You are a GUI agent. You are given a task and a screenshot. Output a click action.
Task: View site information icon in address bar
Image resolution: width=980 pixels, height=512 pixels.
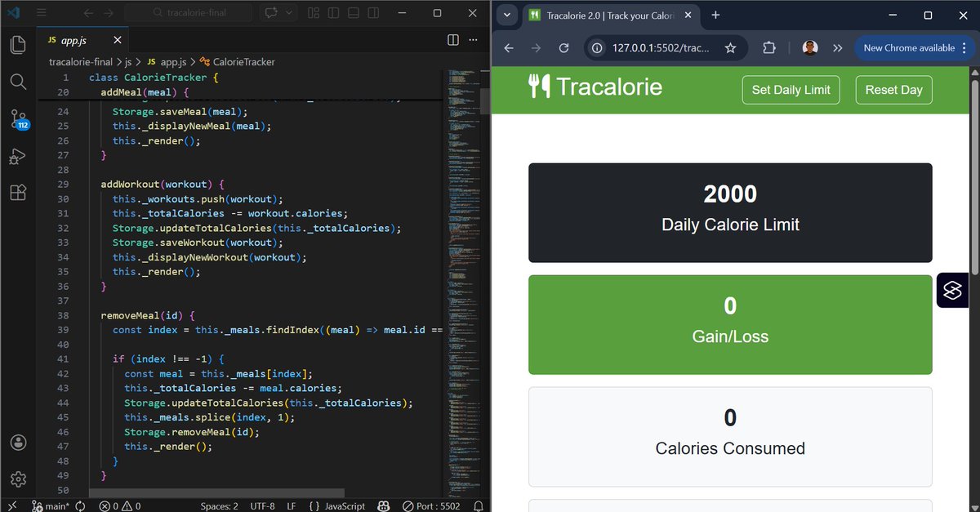597,48
